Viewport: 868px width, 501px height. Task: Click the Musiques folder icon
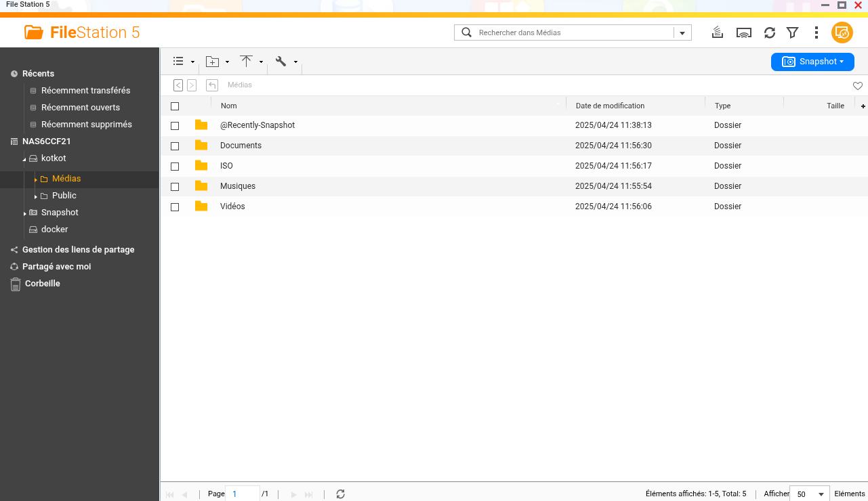coord(201,186)
